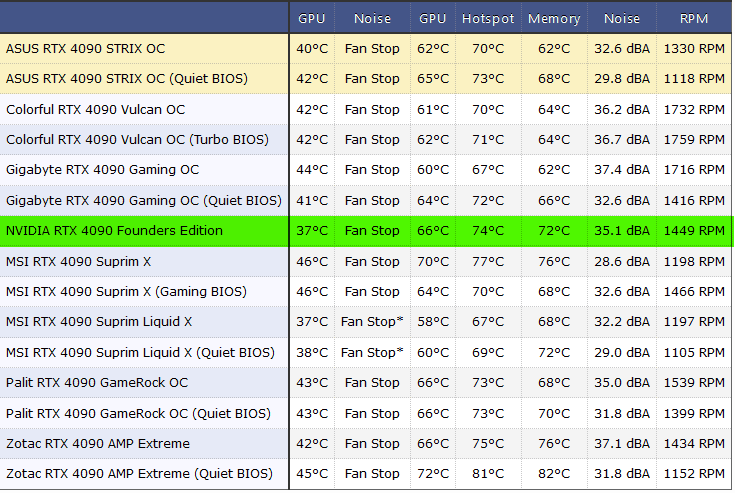Select the 1466 RPM cell
Image resolution: width=735 pixels, height=493 pixels.
pos(694,291)
